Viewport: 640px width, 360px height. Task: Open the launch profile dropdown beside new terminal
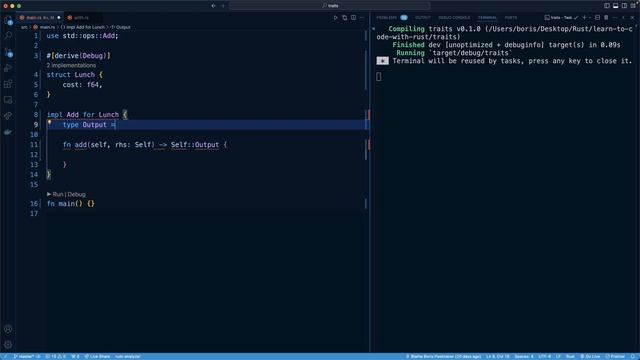coord(590,18)
